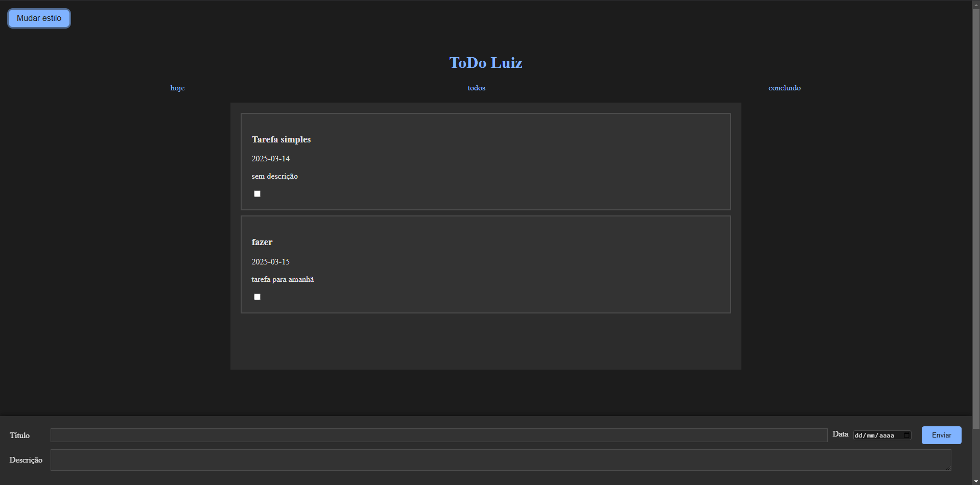Click the page scrollbar down arrow
This screenshot has height=485, width=980.
[976, 481]
